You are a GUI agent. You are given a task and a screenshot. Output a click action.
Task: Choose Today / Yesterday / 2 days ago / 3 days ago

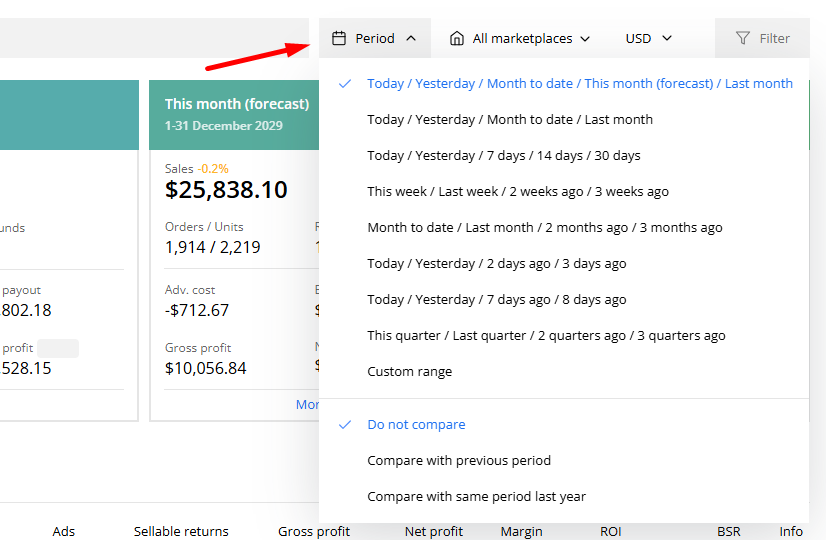(x=496, y=263)
